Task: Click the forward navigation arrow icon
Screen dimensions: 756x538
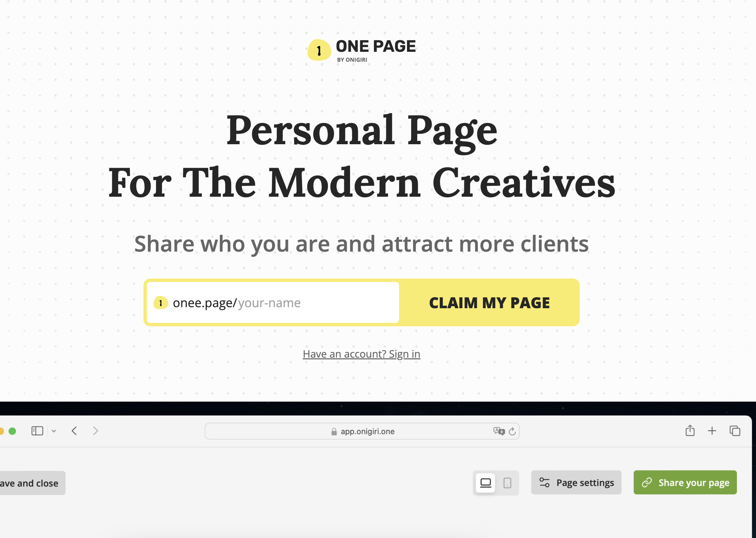Action: click(x=95, y=431)
